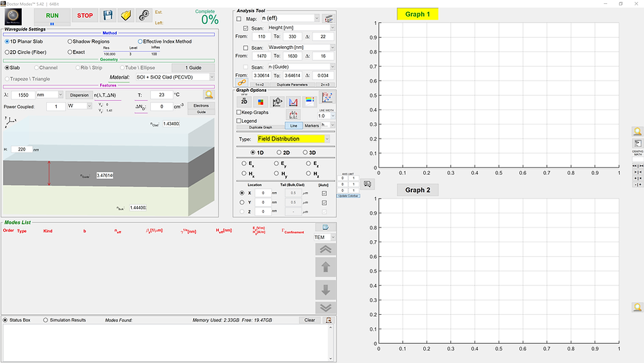Open file with the yellow folder icon
644x363 pixels.
point(126,16)
